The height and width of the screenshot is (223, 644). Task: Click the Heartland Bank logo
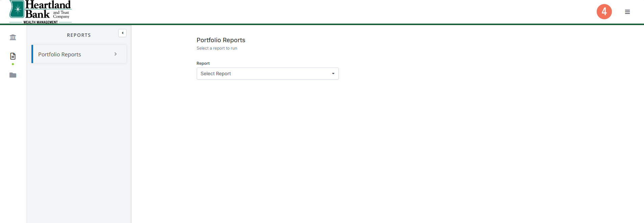[41, 12]
